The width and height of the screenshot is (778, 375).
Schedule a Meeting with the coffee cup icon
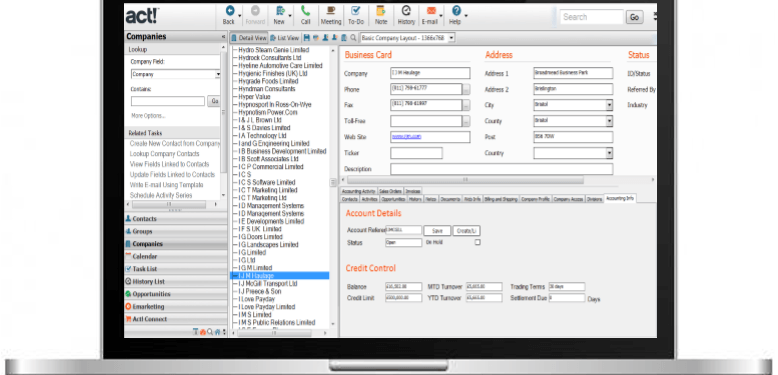[x=330, y=11]
